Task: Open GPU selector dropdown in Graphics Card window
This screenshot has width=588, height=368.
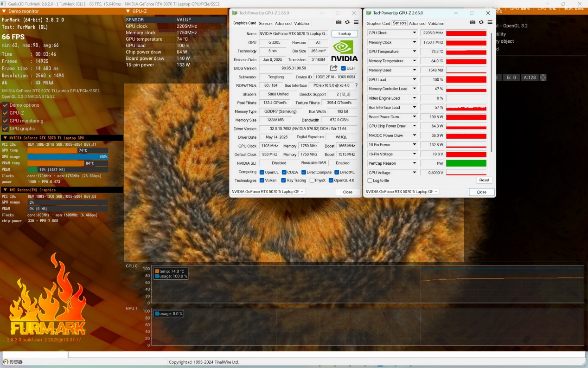Action: (x=268, y=192)
